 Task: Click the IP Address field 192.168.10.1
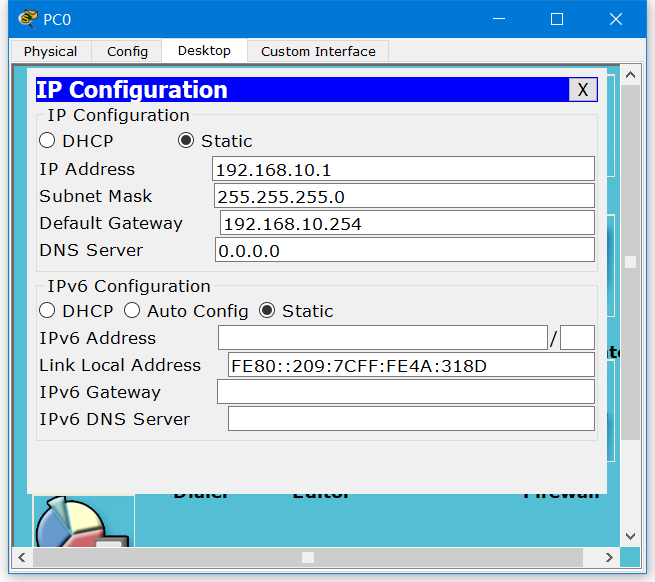(403, 169)
